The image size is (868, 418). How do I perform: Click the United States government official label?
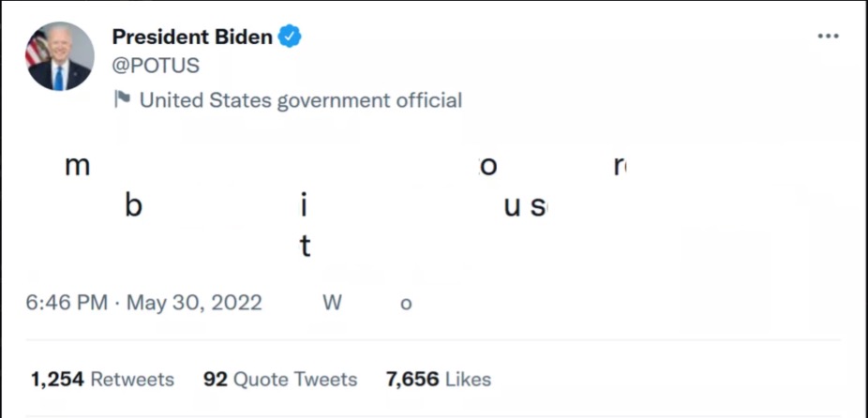301,100
